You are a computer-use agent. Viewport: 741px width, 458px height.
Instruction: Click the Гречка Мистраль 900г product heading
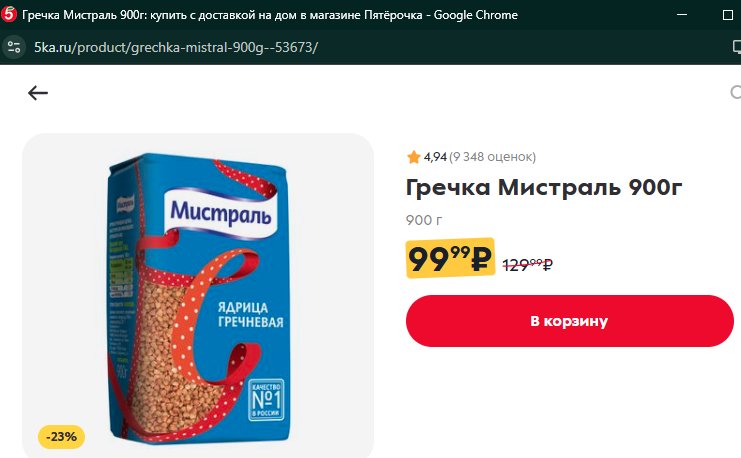click(544, 187)
